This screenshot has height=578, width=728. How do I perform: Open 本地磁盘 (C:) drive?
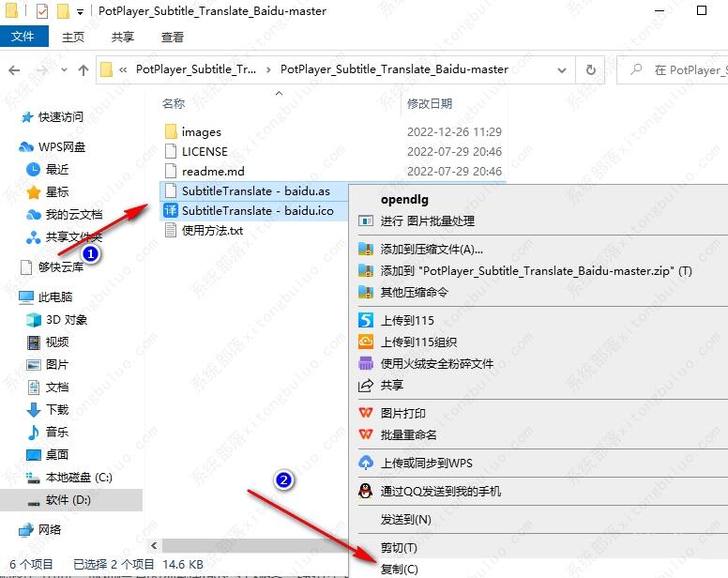(x=79, y=478)
